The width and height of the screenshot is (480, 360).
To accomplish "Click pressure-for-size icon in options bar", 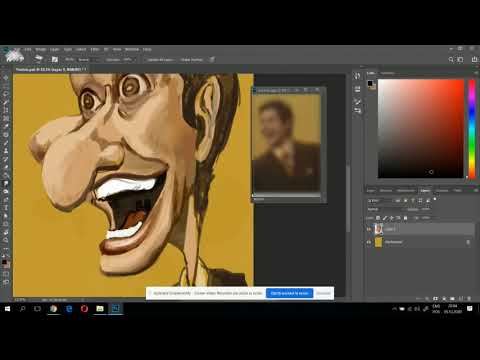I will click(x=212, y=60).
